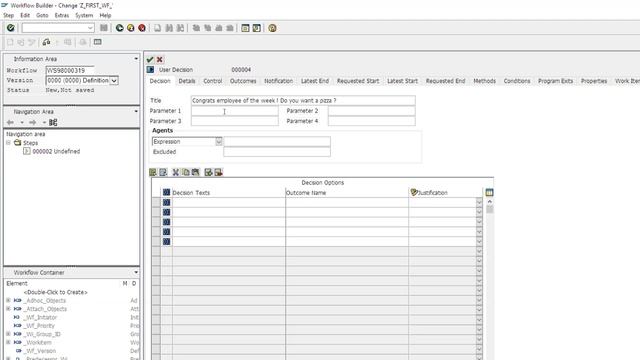
Task: Collapse the Steps folder in navigation tree
Action: (8, 142)
